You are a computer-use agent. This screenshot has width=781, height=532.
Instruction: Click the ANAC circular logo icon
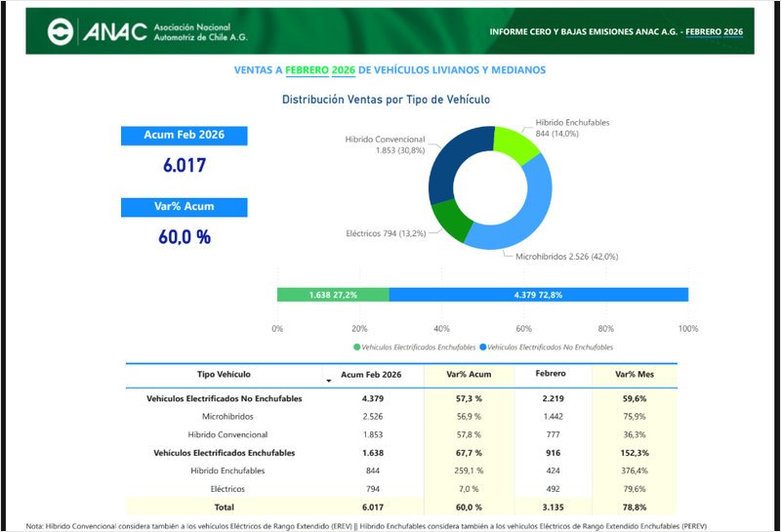pyautogui.click(x=62, y=33)
